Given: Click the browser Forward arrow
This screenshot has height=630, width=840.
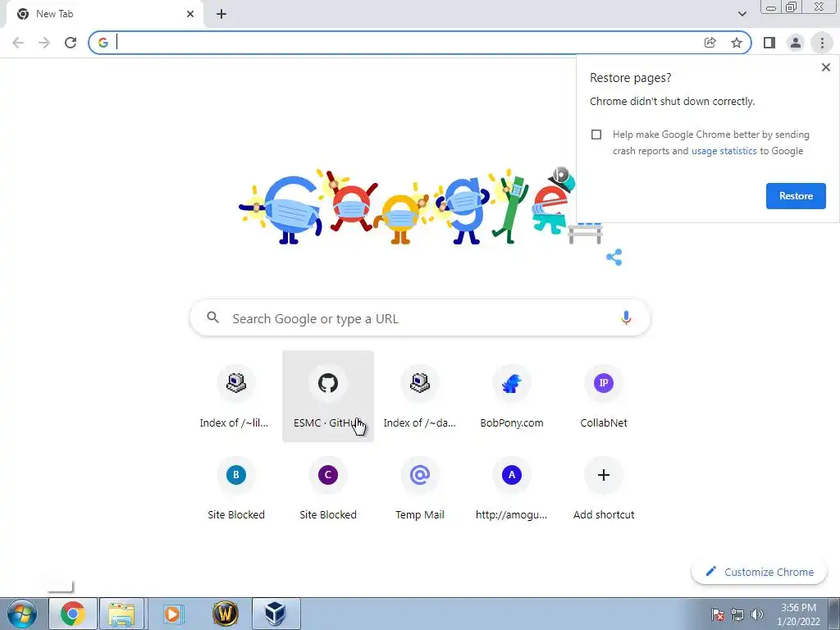Looking at the screenshot, I should [44, 43].
